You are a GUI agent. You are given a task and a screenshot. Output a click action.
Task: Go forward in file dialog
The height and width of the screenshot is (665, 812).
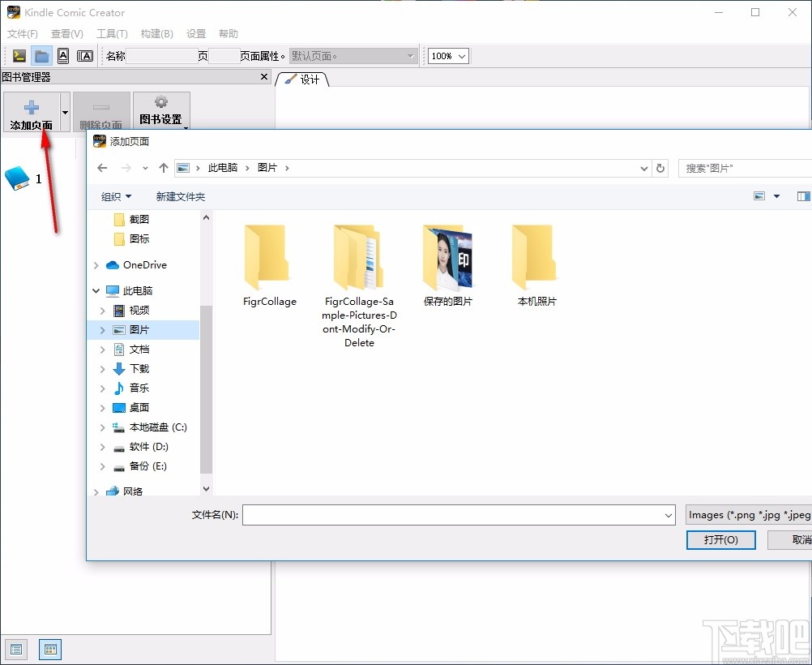tap(126, 168)
